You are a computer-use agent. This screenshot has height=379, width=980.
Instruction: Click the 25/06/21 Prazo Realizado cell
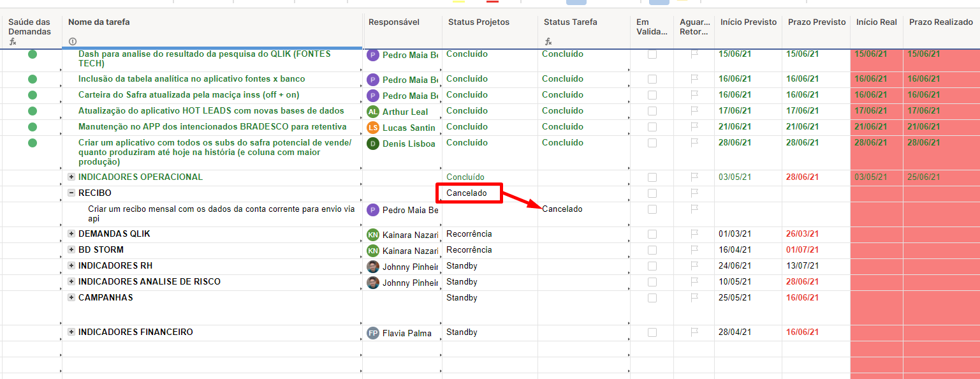[924, 177]
